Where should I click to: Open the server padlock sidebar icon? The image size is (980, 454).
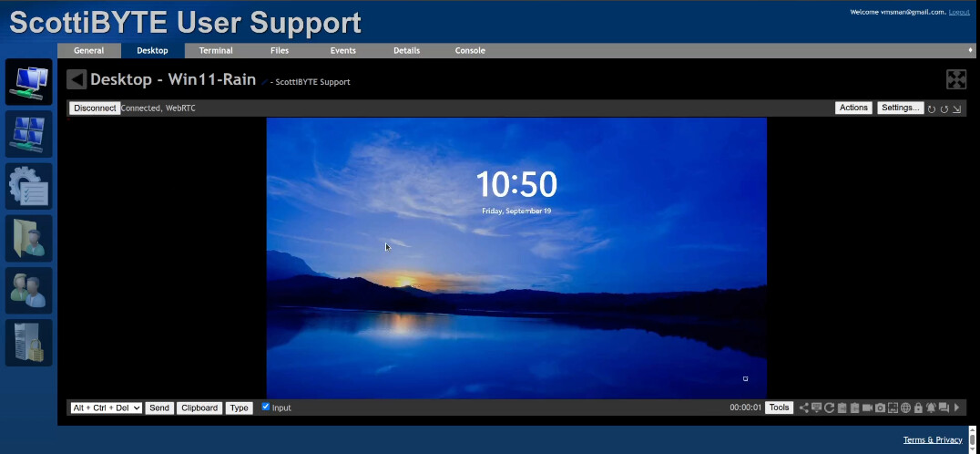pyautogui.click(x=29, y=342)
